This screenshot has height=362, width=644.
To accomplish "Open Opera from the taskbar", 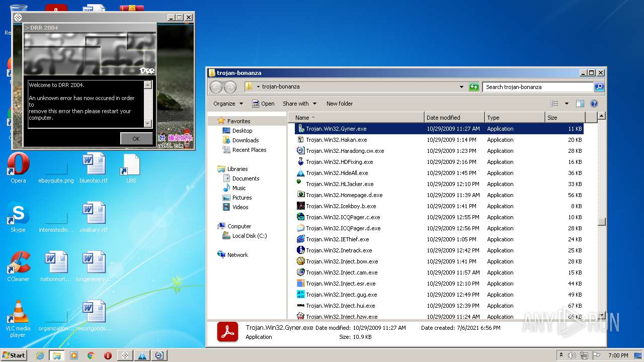I will [108, 355].
